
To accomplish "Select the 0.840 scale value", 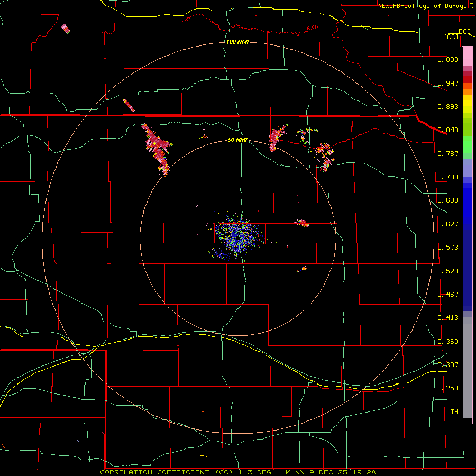I will coord(448,130).
